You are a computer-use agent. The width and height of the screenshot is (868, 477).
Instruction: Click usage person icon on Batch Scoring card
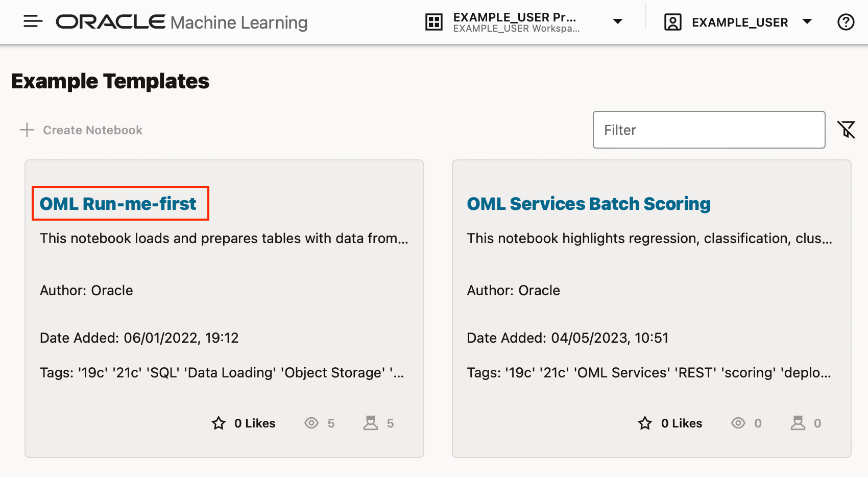point(798,423)
